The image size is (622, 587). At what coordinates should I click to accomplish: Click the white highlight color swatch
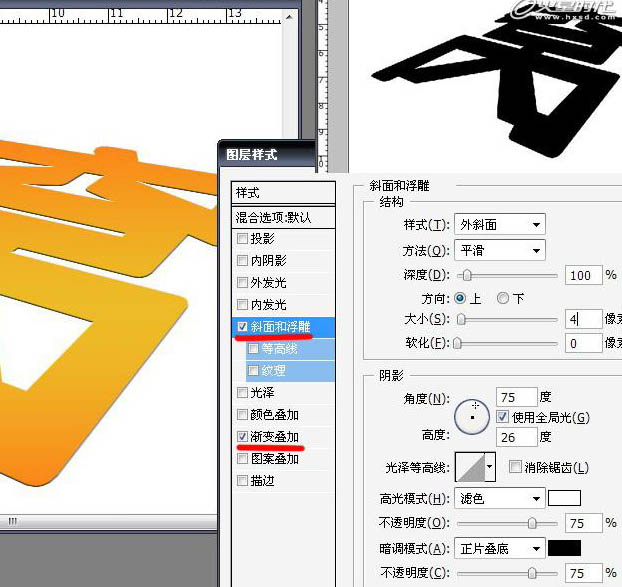click(x=565, y=498)
